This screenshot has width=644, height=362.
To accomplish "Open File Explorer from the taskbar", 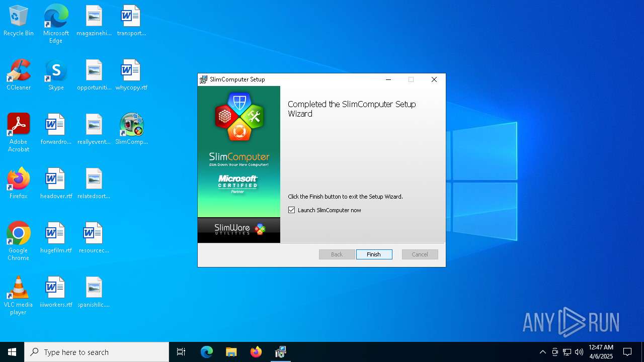I will point(231,352).
